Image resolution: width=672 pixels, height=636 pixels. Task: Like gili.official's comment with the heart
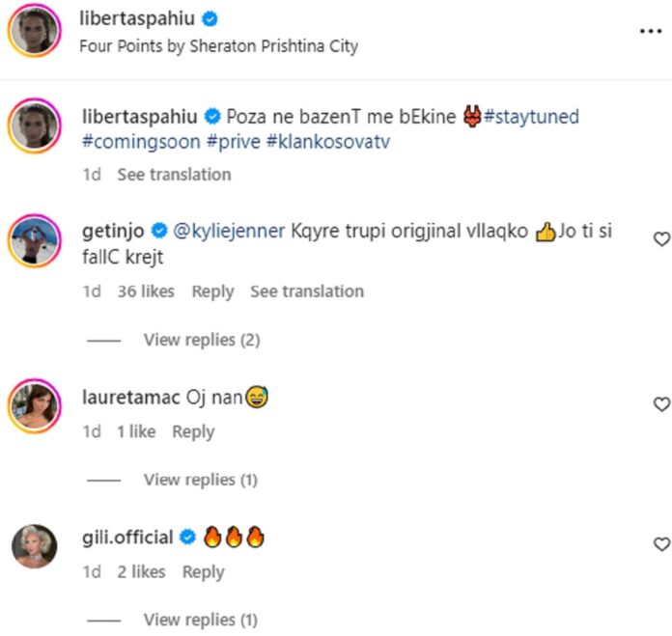tap(661, 544)
